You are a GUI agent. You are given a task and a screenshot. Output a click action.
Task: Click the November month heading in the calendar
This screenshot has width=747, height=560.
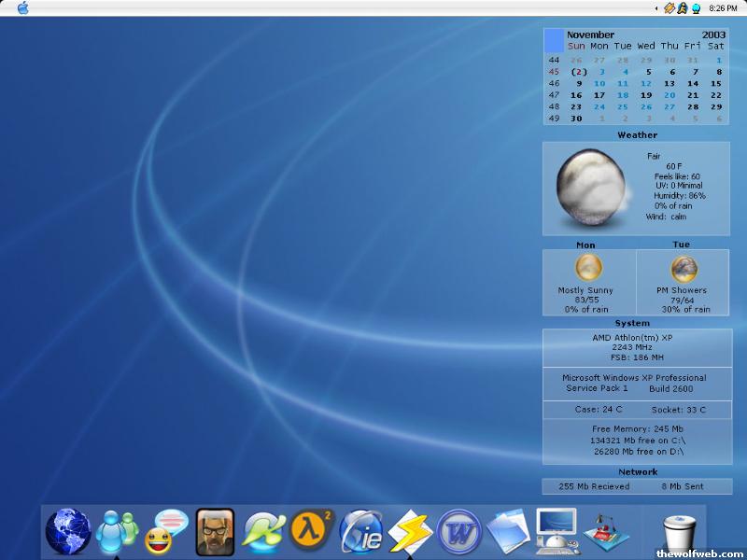coord(590,35)
